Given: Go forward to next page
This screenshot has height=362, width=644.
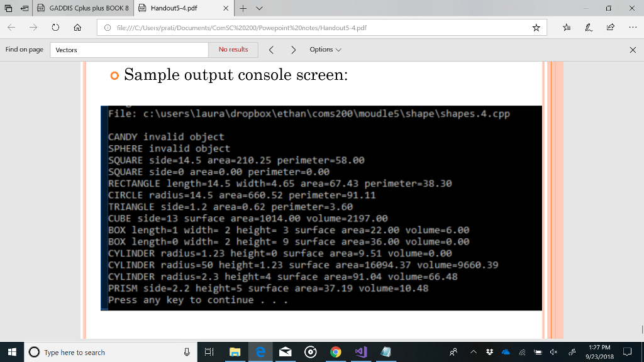Looking at the screenshot, I should [x=33, y=28].
